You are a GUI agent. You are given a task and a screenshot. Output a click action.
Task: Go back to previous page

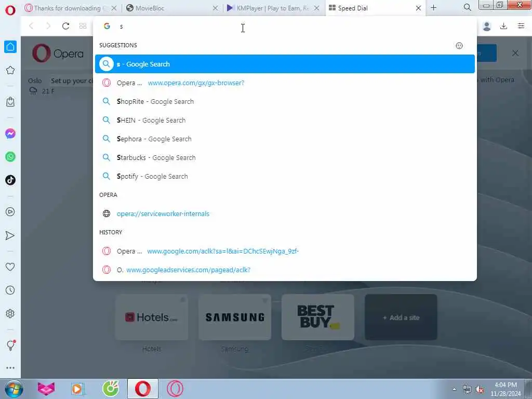coord(31,26)
